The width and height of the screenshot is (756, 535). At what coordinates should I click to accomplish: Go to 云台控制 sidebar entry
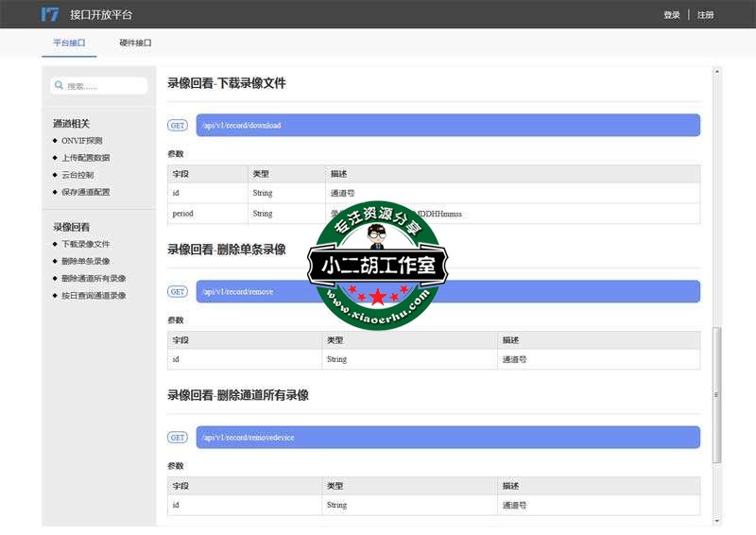tap(77, 175)
